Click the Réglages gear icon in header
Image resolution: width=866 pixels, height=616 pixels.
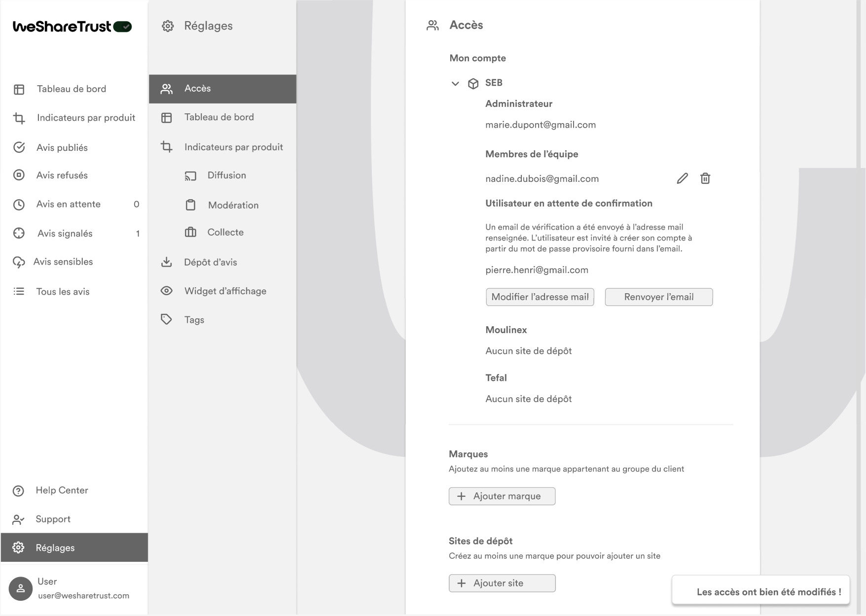pos(168,26)
